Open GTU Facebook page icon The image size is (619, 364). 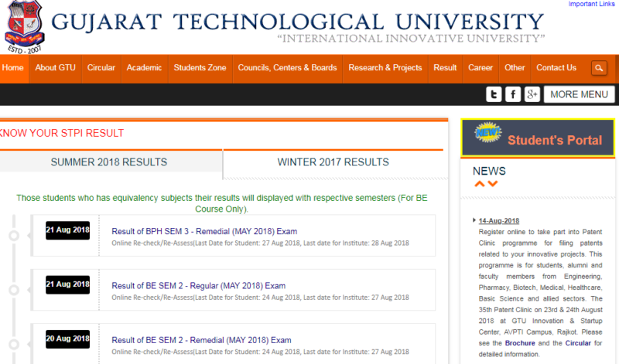(x=512, y=94)
